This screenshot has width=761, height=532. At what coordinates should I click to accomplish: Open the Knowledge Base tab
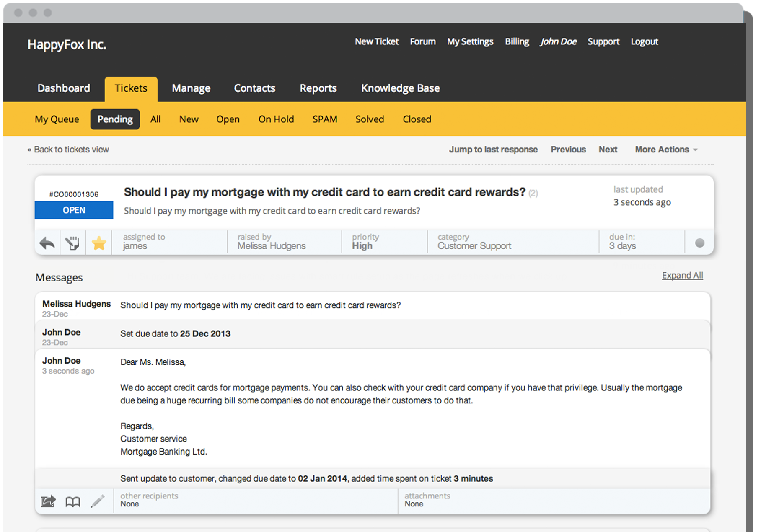click(401, 88)
